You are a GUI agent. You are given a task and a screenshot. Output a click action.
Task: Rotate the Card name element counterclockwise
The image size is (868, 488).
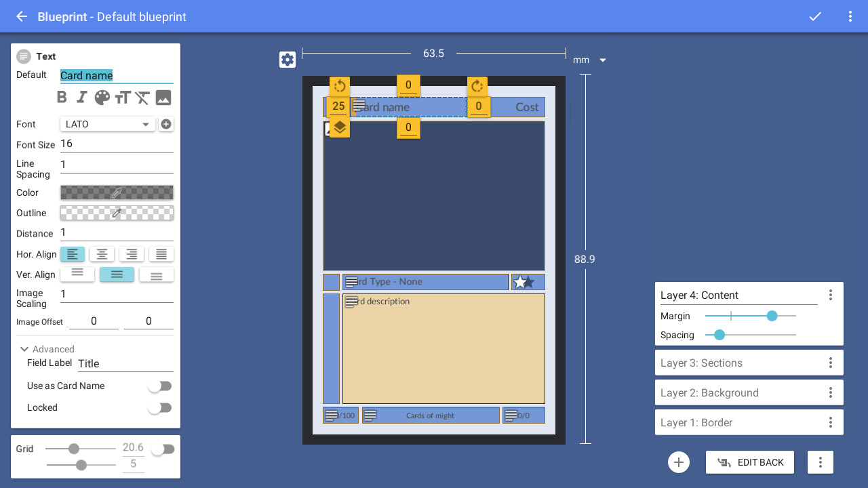[x=339, y=85]
